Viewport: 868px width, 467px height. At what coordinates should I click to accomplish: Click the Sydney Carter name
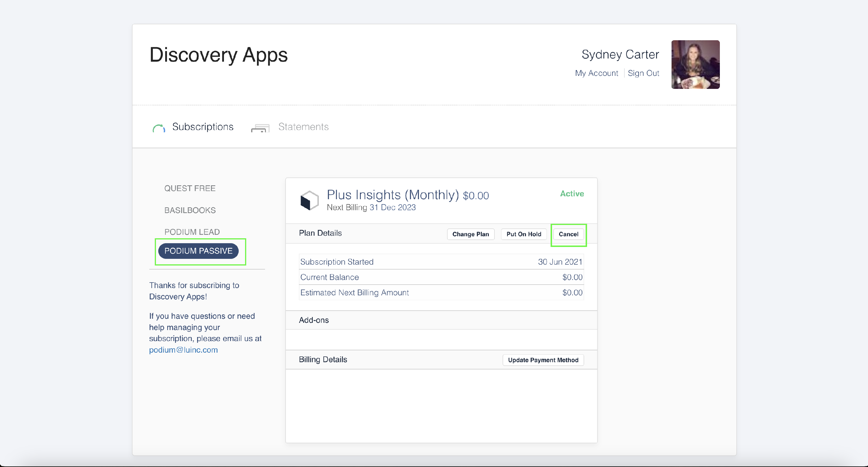coord(620,54)
